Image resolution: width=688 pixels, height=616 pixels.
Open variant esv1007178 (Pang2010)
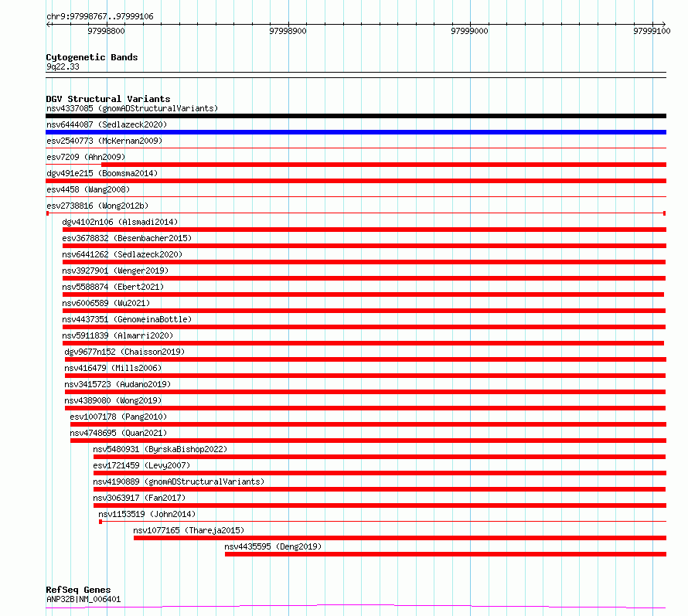118,417
